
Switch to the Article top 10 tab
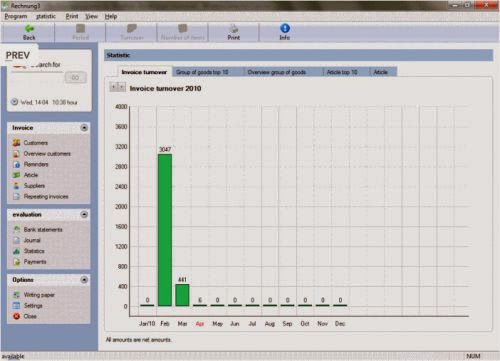(346, 72)
